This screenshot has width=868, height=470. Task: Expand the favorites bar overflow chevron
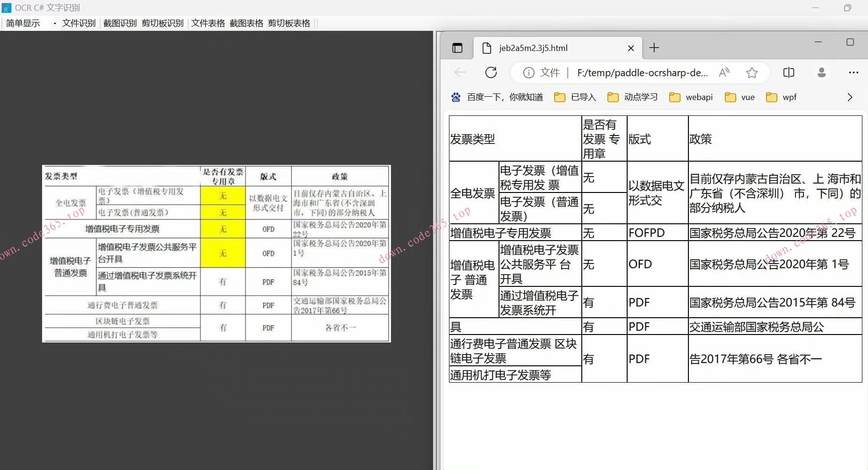point(850,97)
